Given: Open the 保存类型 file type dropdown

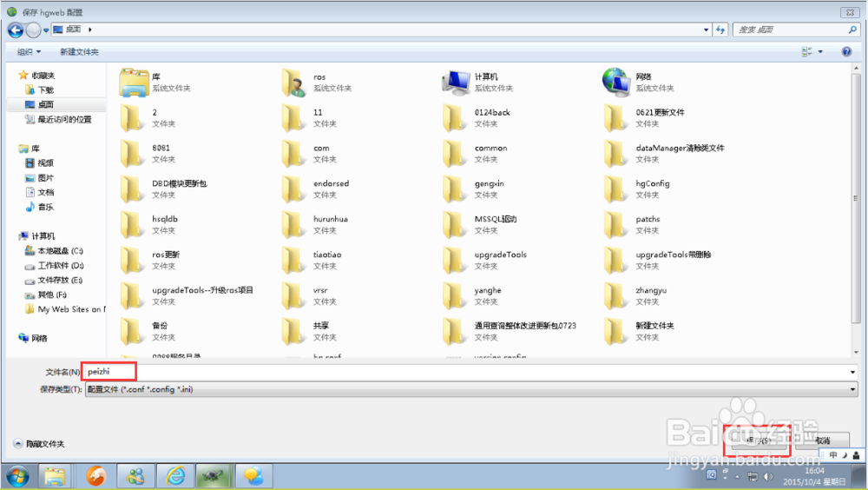Looking at the screenshot, I should [x=852, y=389].
